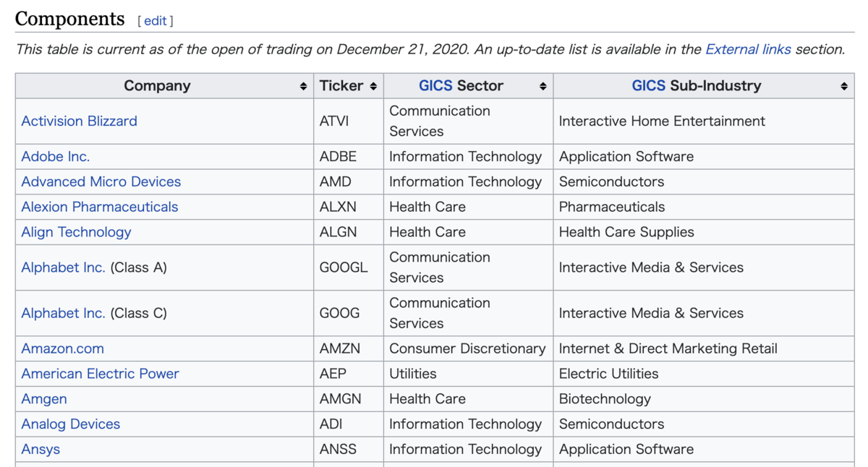Screen dimensions: 868x467
Task: Click the Ticker column sort arrows
Action: [x=373, y=86]
